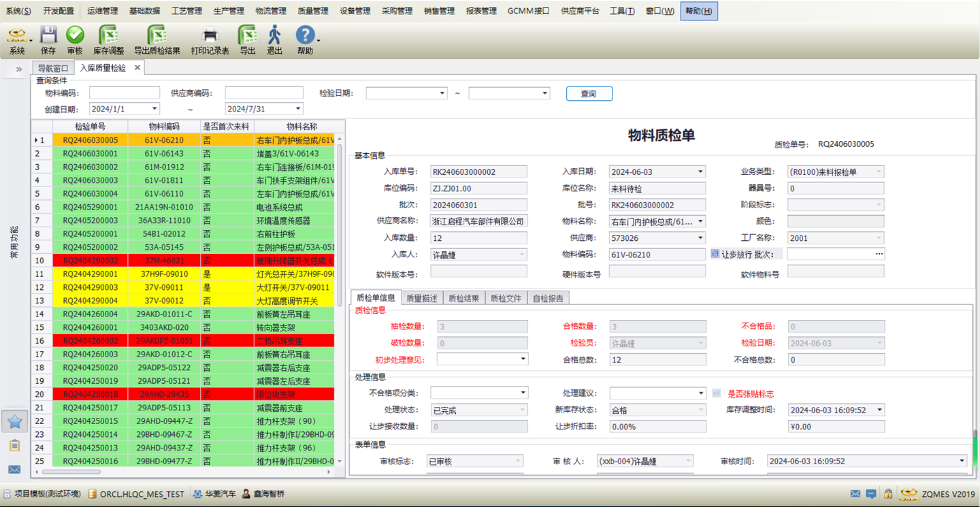
Task: Toggle the 是否张贴标志 checkbox
Action: coord(717,393)
